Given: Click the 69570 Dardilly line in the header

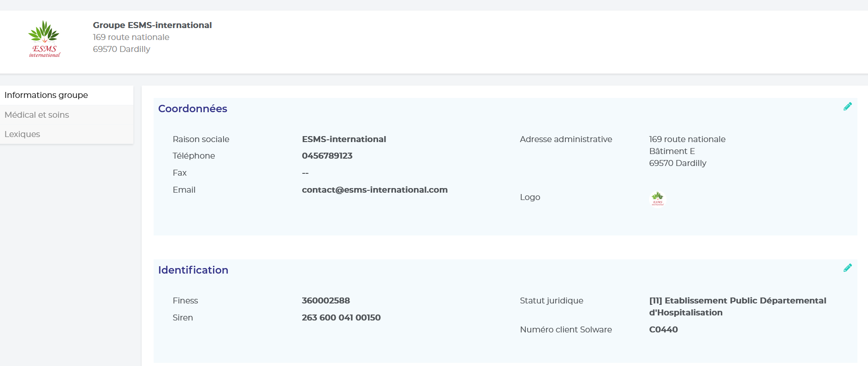Looking at the screenshot, I should pyautogui.click(x=121, y=49).
